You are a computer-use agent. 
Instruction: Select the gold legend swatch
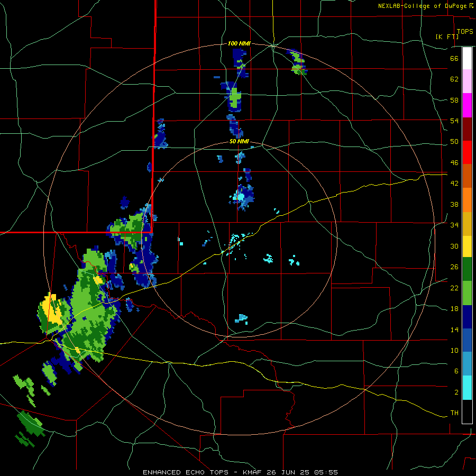[467, 224]
